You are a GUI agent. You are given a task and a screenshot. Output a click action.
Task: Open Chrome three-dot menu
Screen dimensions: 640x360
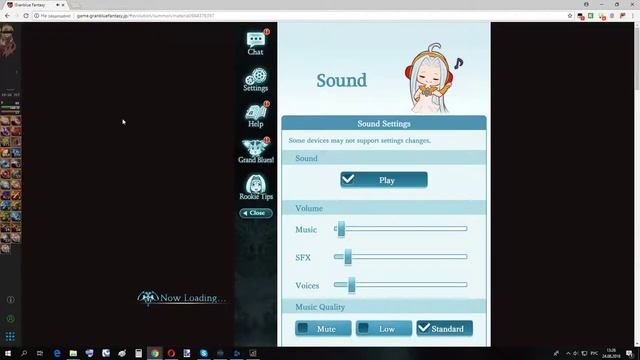tap(633, 16)
